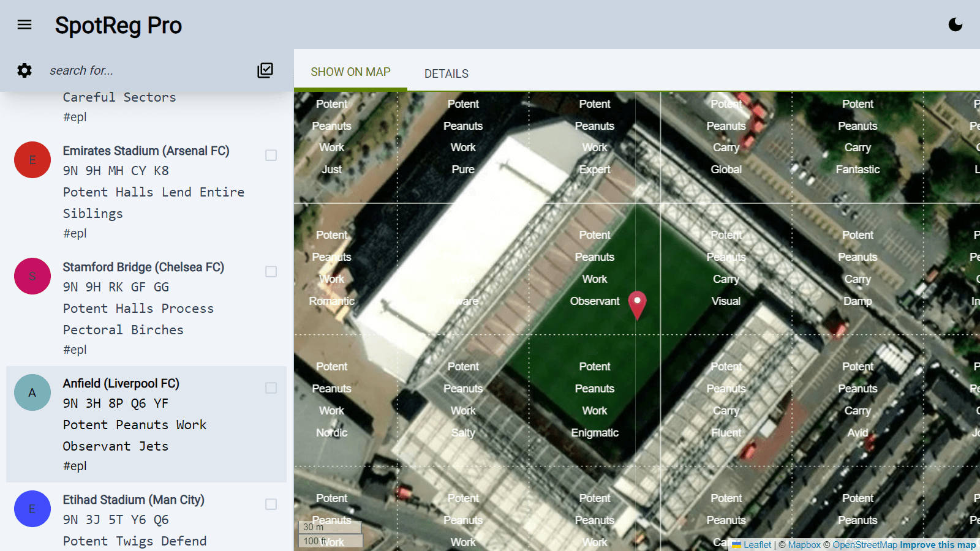
Task: Click the Pure grid cell label on map
Action: pos(463,170)
